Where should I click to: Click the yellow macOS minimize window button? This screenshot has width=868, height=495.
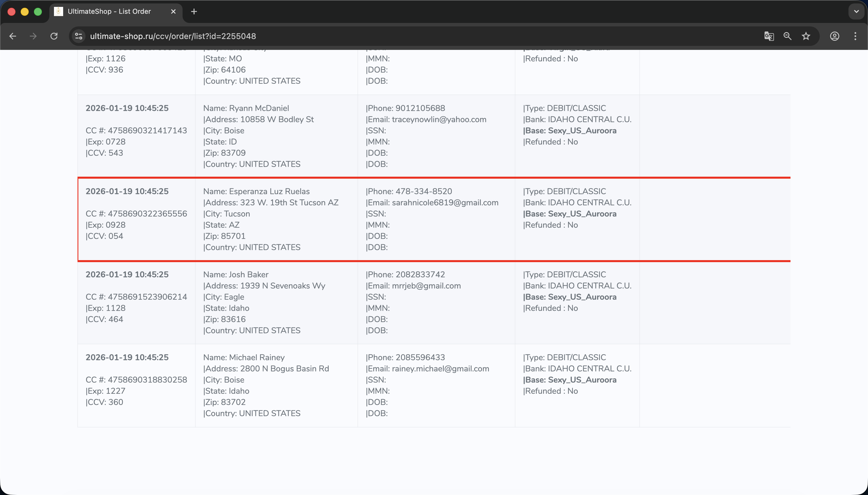coord(24,11)
